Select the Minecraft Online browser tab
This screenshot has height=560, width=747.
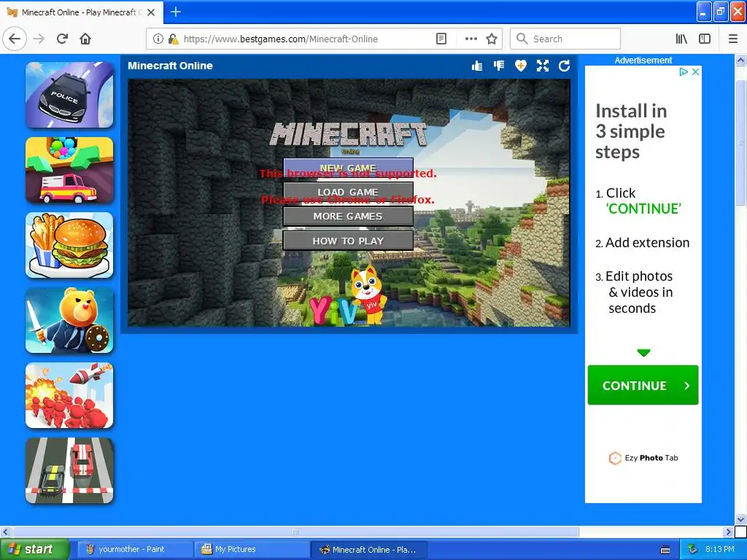(82, 12)
